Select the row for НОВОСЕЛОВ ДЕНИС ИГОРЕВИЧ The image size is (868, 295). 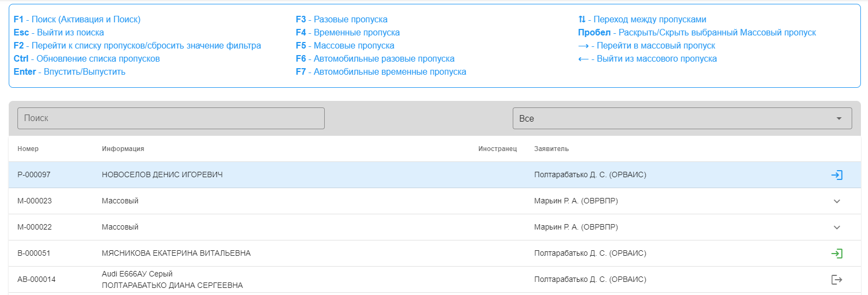[x=162, y=175]
